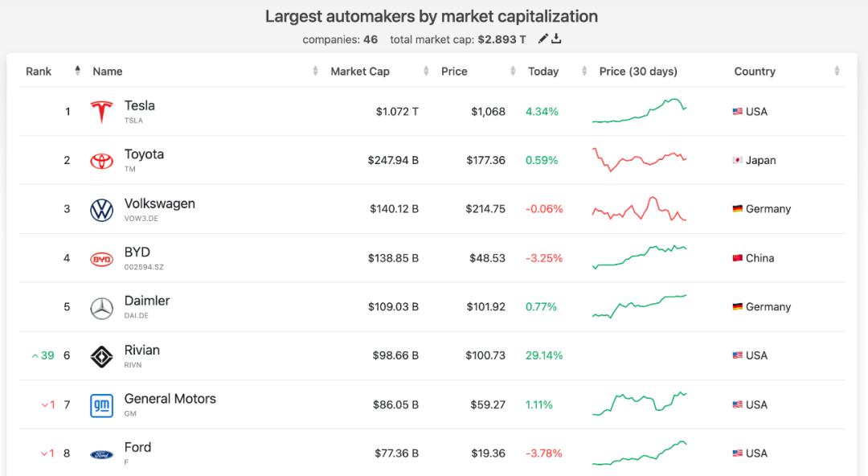Click the pencil edit icon
The image size is (868, 476).
click(x=543, y=39)
